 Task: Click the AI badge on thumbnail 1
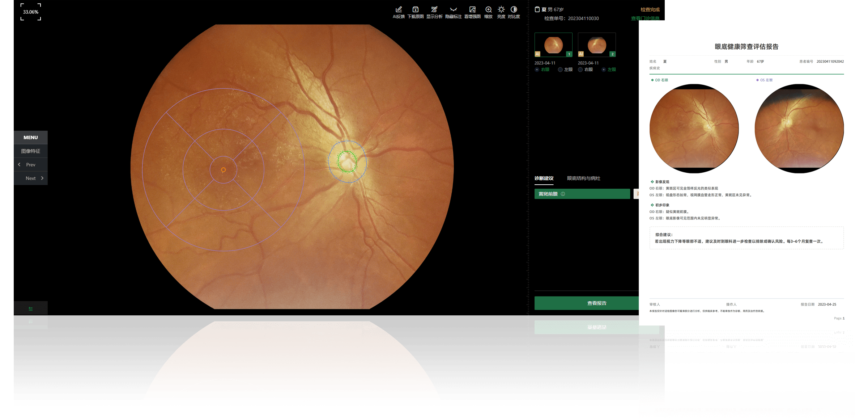tap(537, 54)
